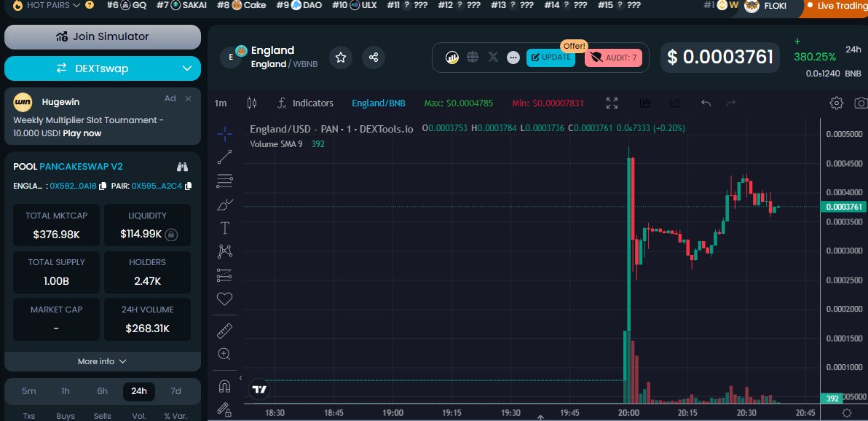
Task: Open the XABCD pattern tool
Action: pos(225,251)
